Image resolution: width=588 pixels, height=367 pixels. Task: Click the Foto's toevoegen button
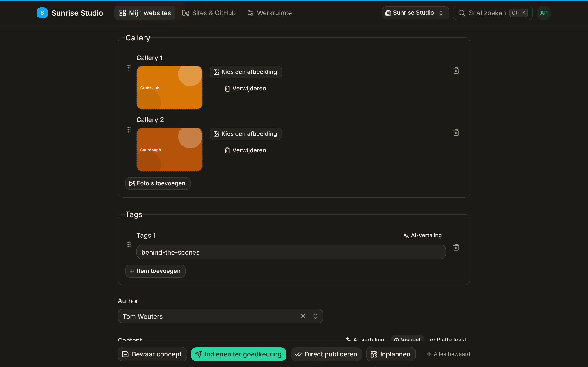coord(158,183)
